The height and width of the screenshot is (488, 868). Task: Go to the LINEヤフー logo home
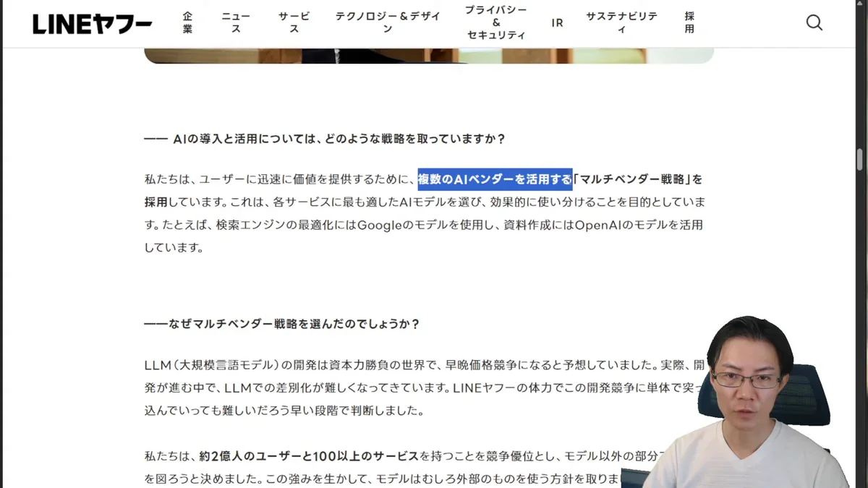[93, 24]
